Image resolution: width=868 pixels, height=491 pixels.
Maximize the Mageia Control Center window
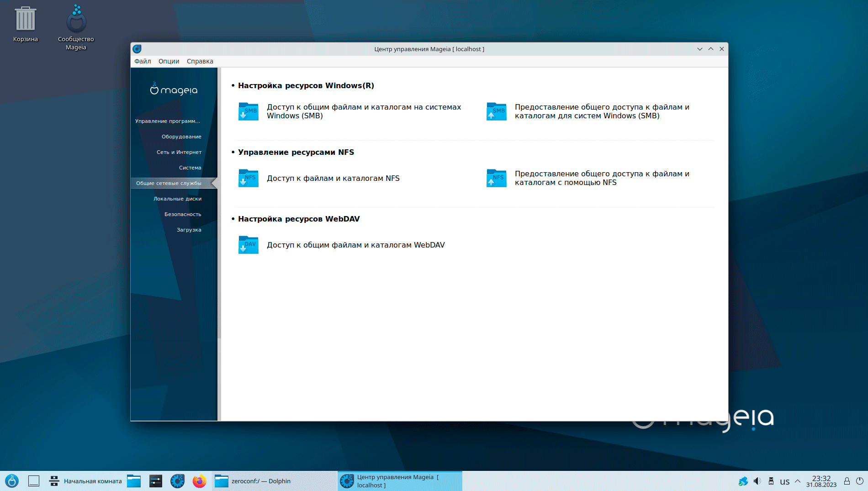[711, 49]
